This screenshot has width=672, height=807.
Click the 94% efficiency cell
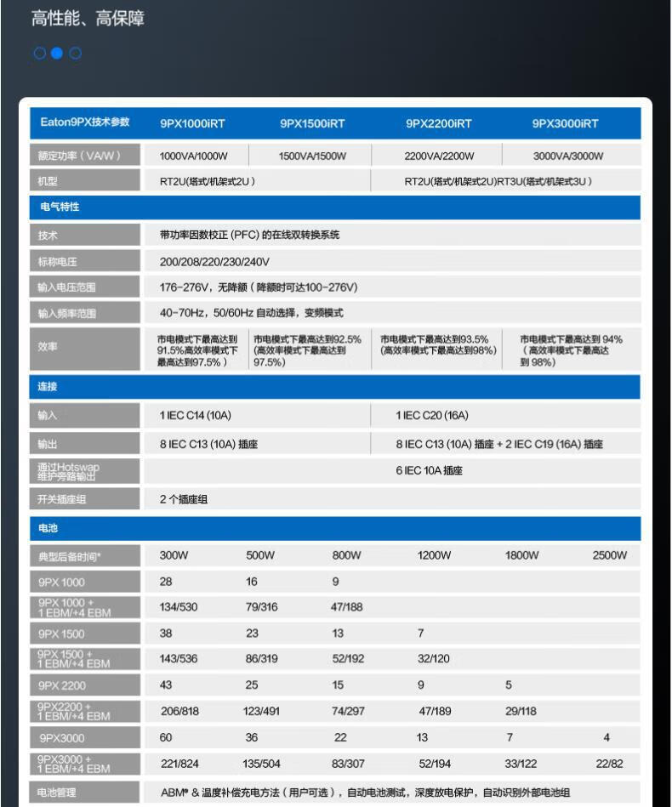pyautogui.click(x=571, y=350)
